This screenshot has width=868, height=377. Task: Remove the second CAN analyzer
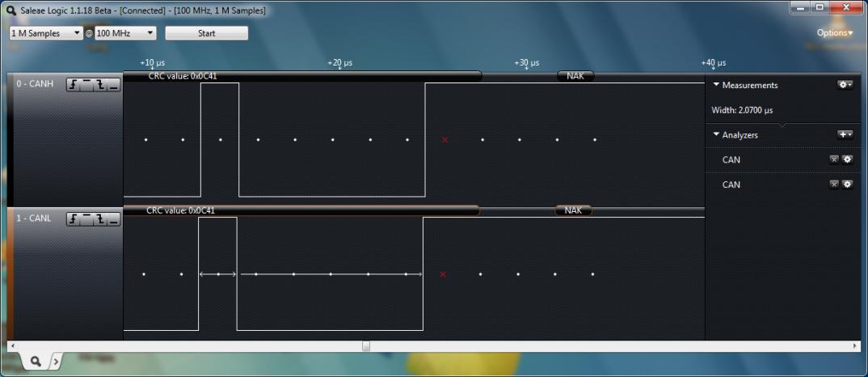pyautogui.click(x=834, y=184)
